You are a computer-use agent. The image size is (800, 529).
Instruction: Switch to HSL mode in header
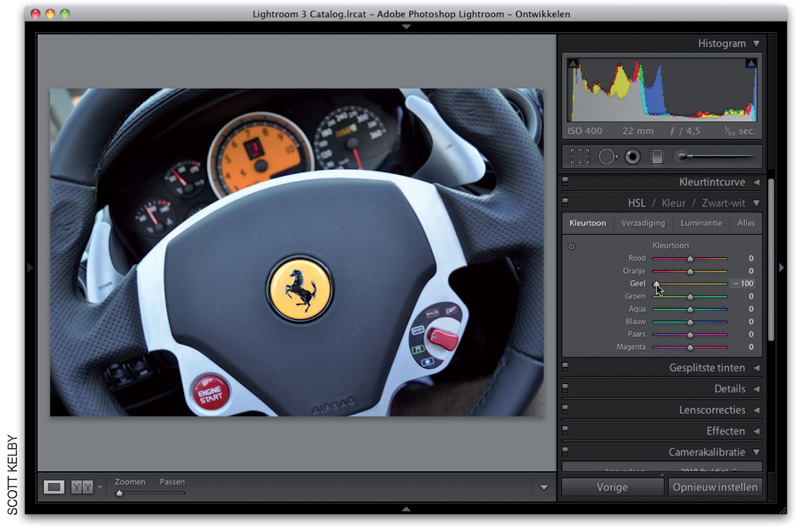636,203
